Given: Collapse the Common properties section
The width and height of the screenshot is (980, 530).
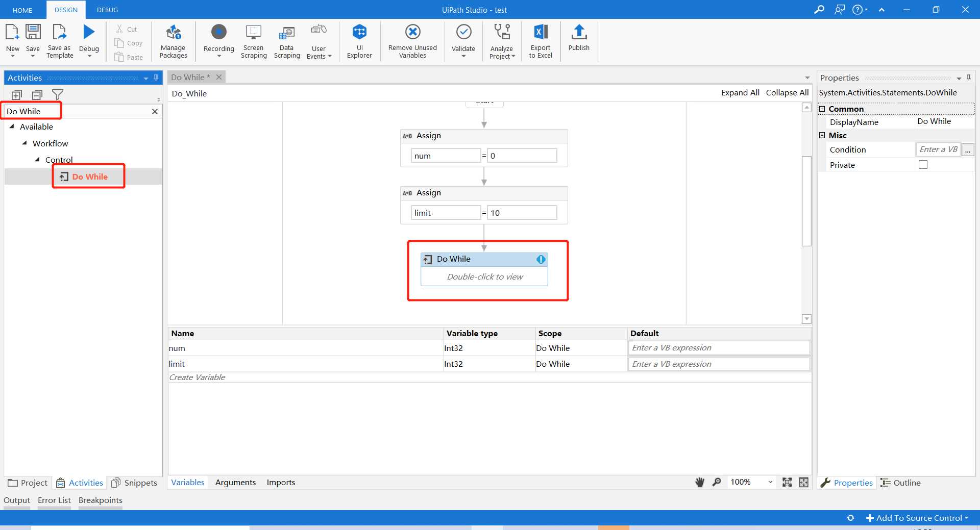Looking at the screenshot, I should click(822, 109).
